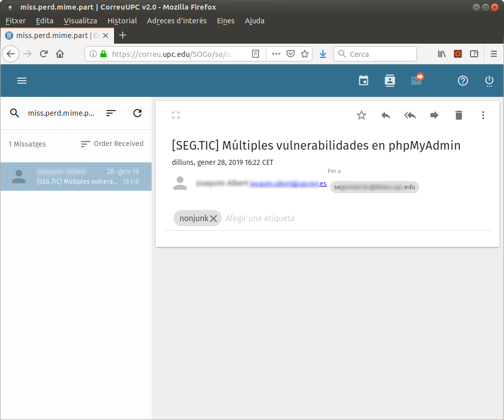Click the Afegir una etiqueta field
Viewport: 504px width, 420px height.
coord(260,219)
